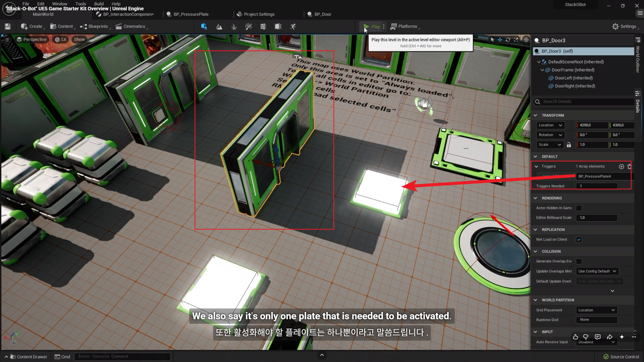Add an element to Triggers array
Image resolution: width=644 pixels, height=362 pixels.
pos(621,166)
